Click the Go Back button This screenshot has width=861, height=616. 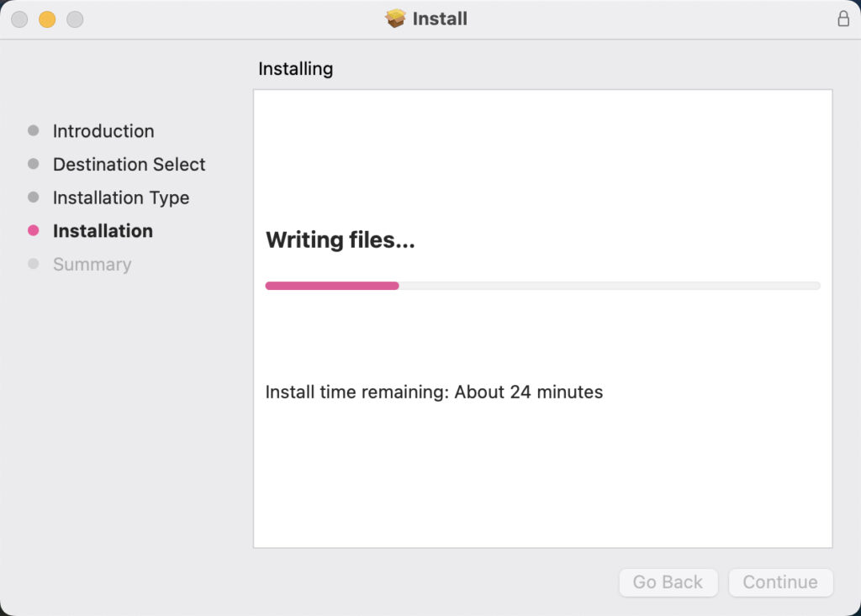668,582
